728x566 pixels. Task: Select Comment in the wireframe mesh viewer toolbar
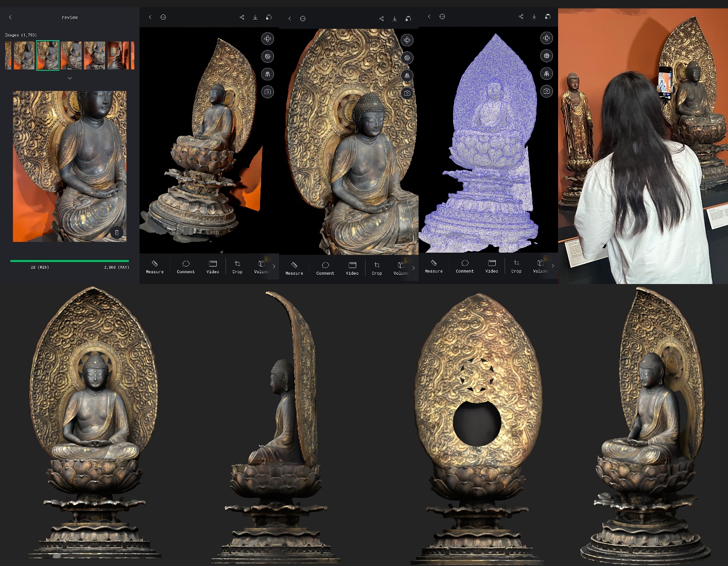pyautogui.click(x=465, y=267)
